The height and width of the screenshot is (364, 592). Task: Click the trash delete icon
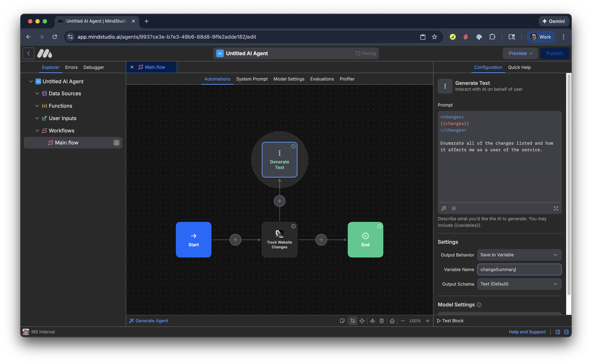pyautogui.click(x=381, y=321)
